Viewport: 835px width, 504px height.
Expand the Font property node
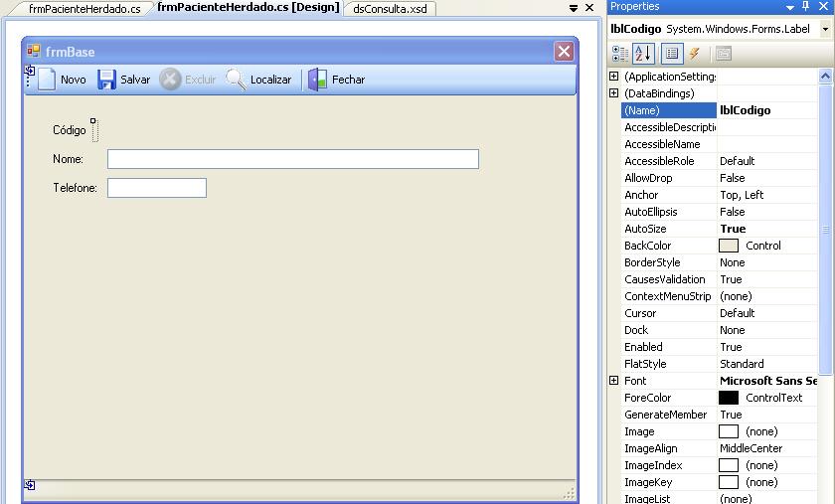pos(613,381)
